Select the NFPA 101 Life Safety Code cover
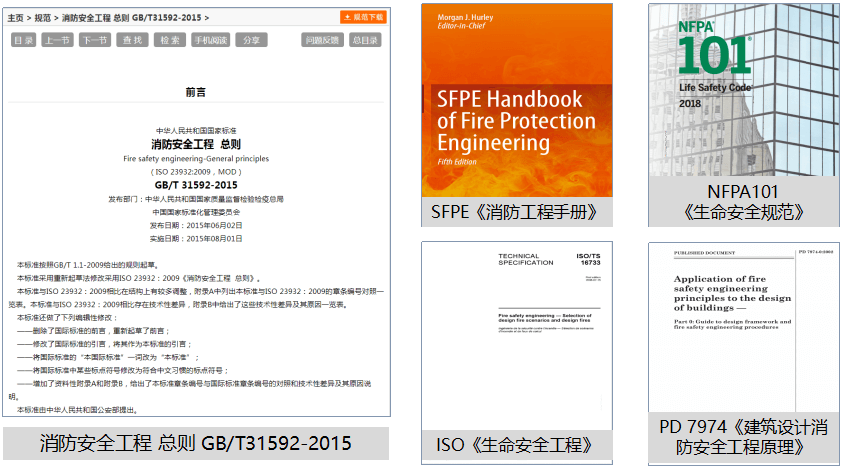844x468 pixels. coord(743,88)
